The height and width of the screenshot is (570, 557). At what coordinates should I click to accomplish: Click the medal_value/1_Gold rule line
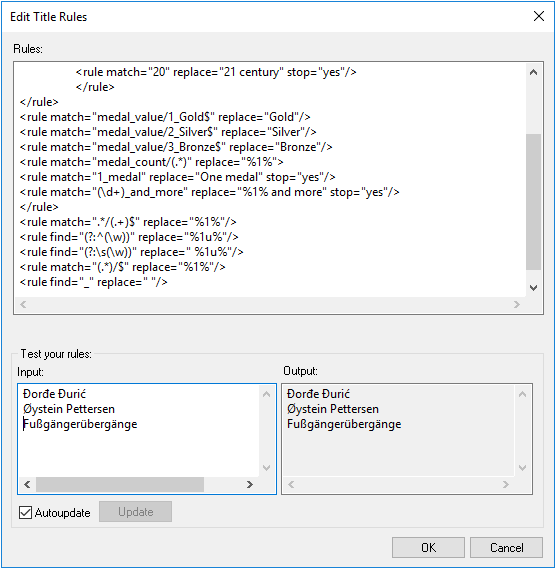(165, 117)
